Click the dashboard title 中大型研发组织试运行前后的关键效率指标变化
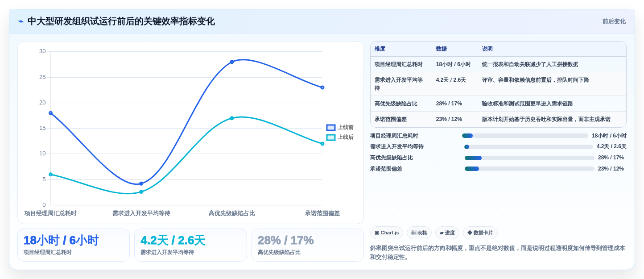Image resolution: width=644 pixels, height=279 pixels. (121, 21)
